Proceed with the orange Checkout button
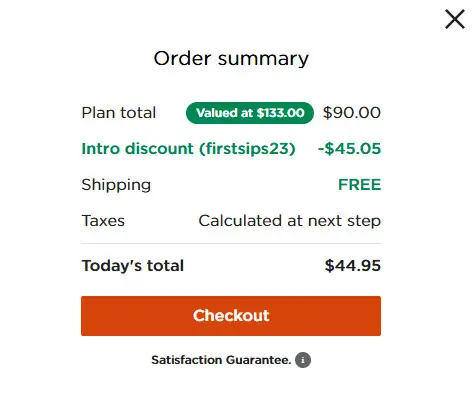Image resolution: width=476 pixels, height=399 pixels. pos(231,316)
